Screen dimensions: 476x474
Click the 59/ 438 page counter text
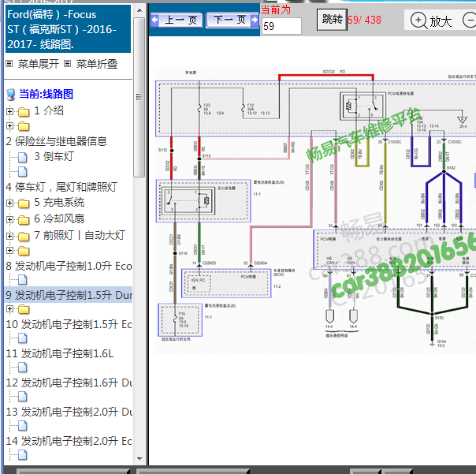click(x=364, y=20)
